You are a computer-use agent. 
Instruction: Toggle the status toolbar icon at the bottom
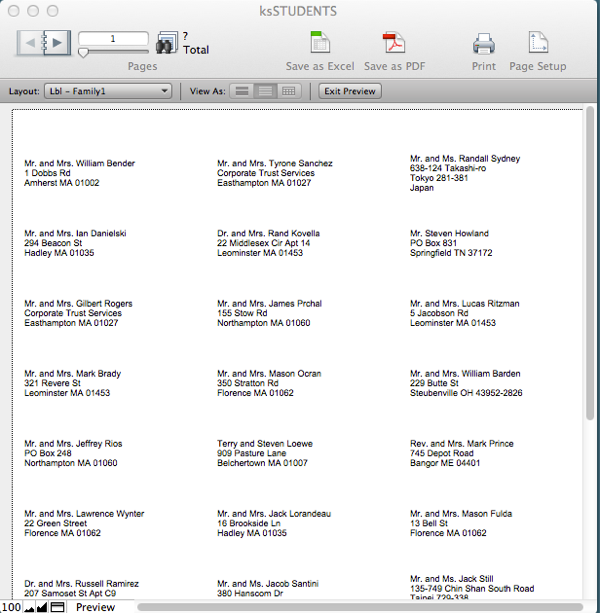pyautogui.click(x=58, y=607)
